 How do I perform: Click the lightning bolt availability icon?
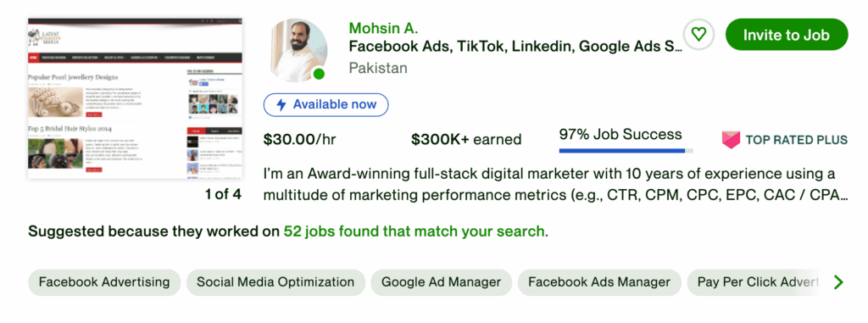[281, 105]
